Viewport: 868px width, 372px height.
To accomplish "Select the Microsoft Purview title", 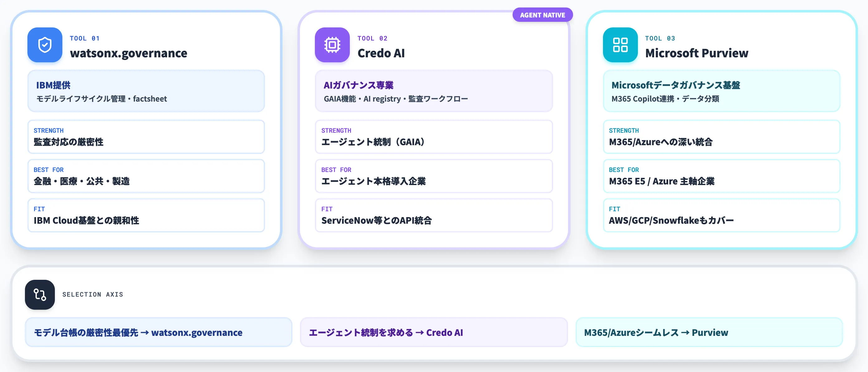I will pos(697,53).
